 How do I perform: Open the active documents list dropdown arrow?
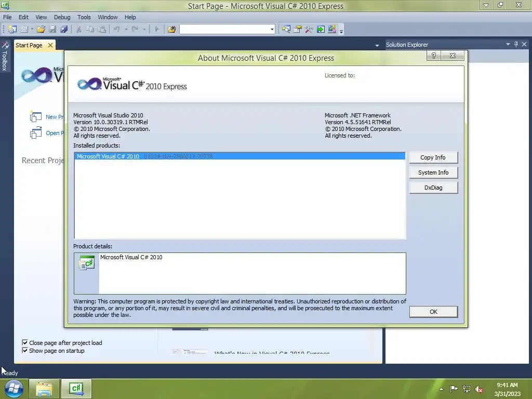pos(377,45)
